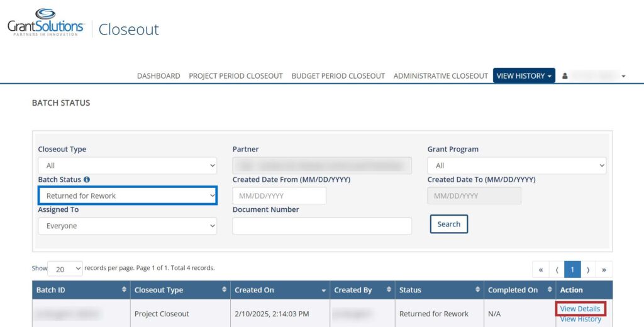The image size is (644, 327).
Task: Open the Closeout Type dropdown
Action: [x=128, y=165]
